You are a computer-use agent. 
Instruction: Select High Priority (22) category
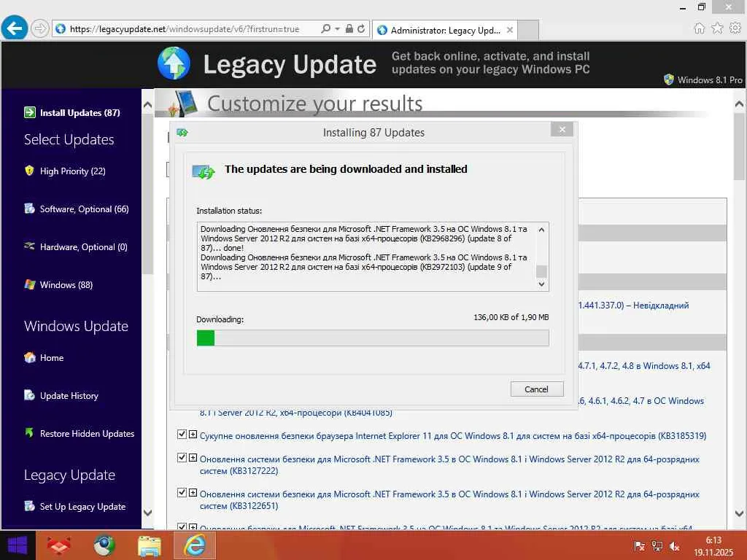click(73, 171)
